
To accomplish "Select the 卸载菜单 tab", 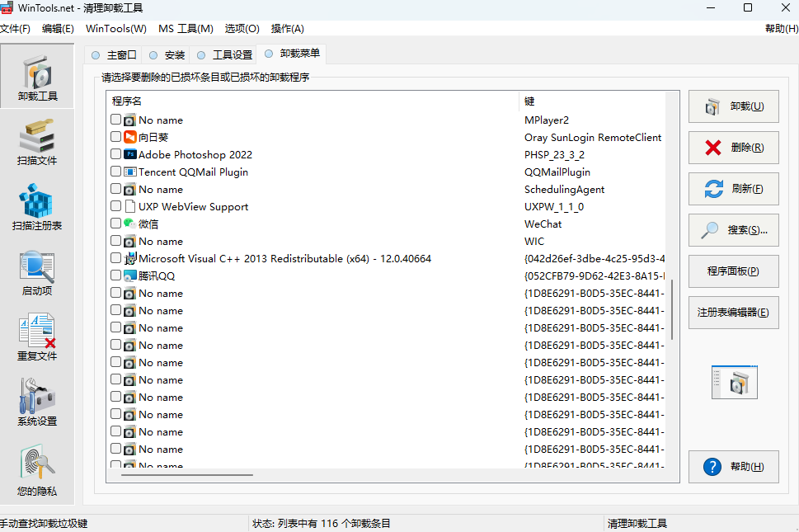I will tap(292, 54).
